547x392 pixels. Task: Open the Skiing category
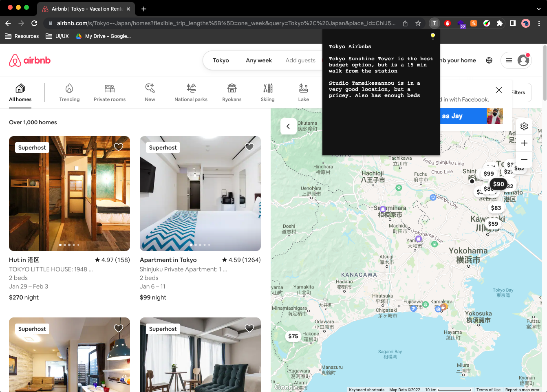[268, 92]
